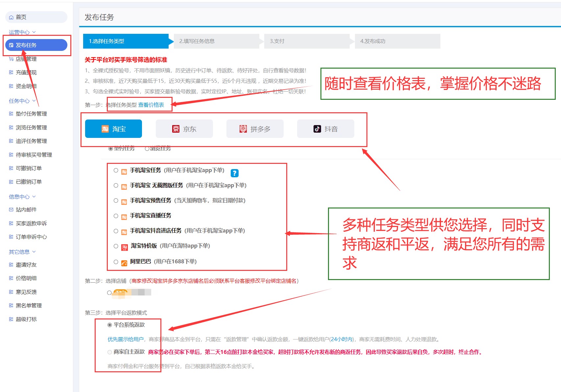Click the home icon beside 首页
Viewport: 561px width, 392px height.
(x=11, y=17)
